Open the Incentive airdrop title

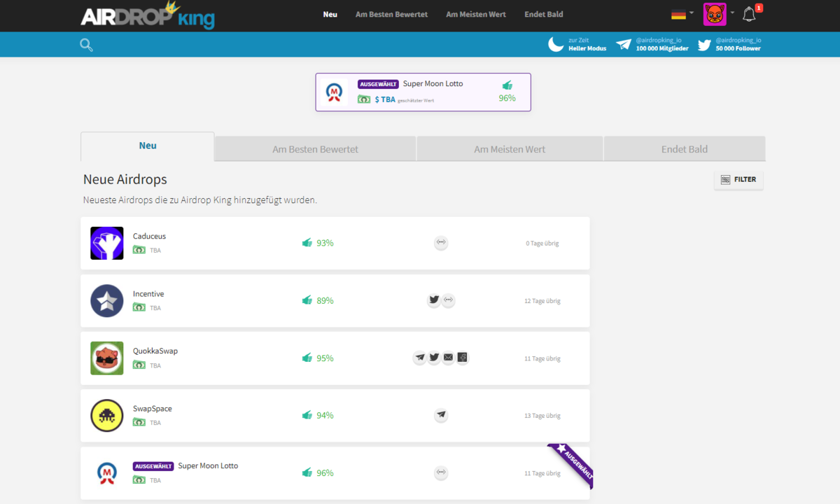[148, 294]
